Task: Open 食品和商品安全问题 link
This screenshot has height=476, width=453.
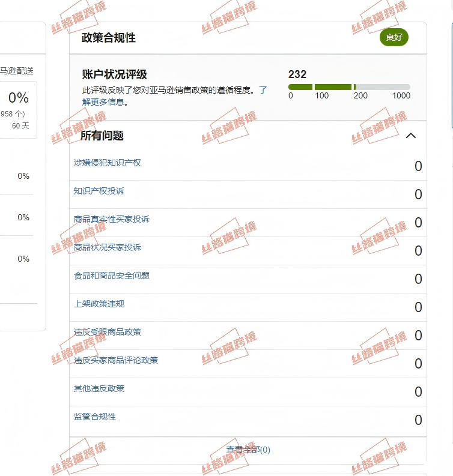Action: click(112, 276)
